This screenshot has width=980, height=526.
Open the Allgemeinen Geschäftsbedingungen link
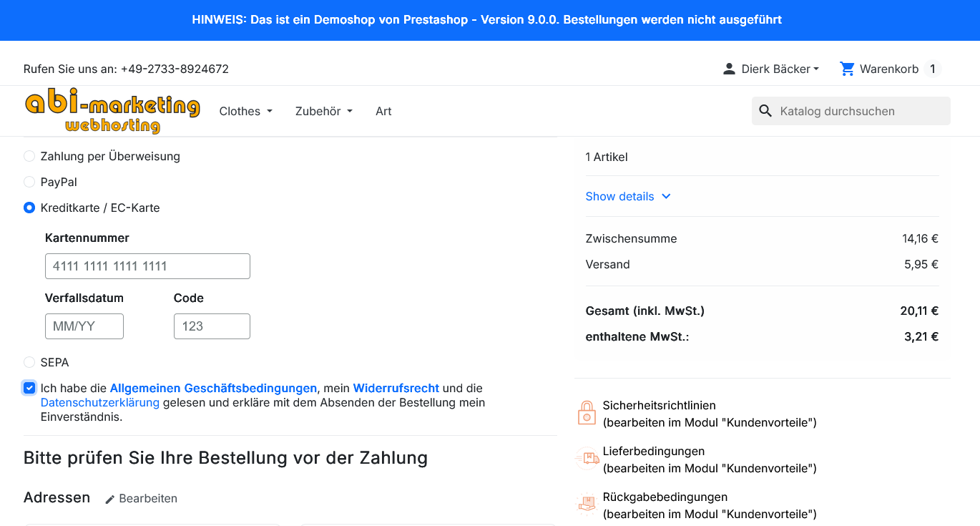pyautogui.click(x=213, y=388)
